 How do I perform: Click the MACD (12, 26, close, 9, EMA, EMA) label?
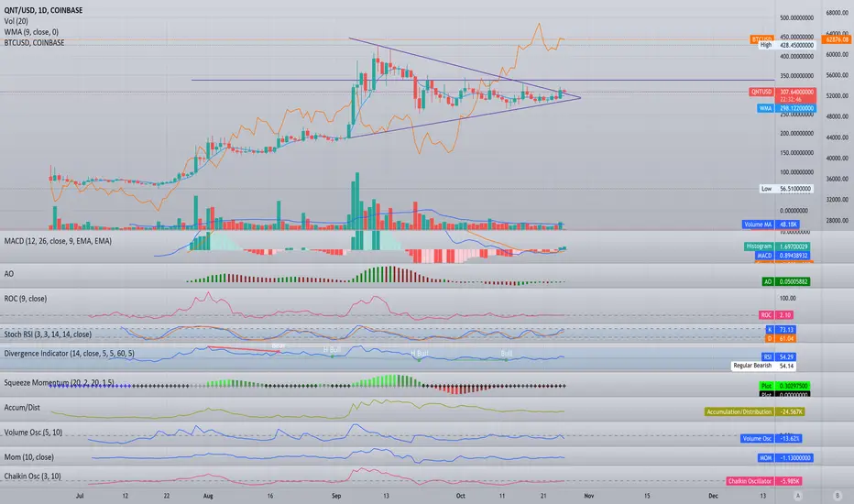pos(58,240)
